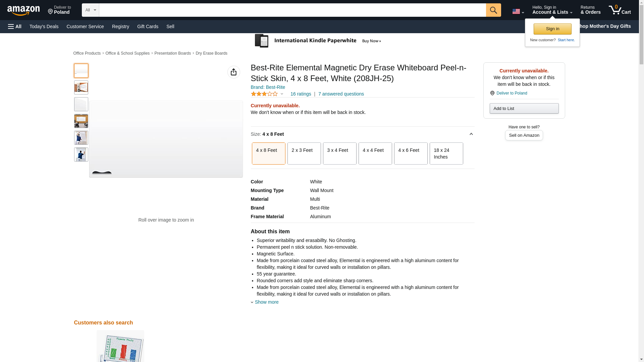Select the 4 x 6 Feet size option
Viewport: 644px width, 362px height.
tap(411, 154)
